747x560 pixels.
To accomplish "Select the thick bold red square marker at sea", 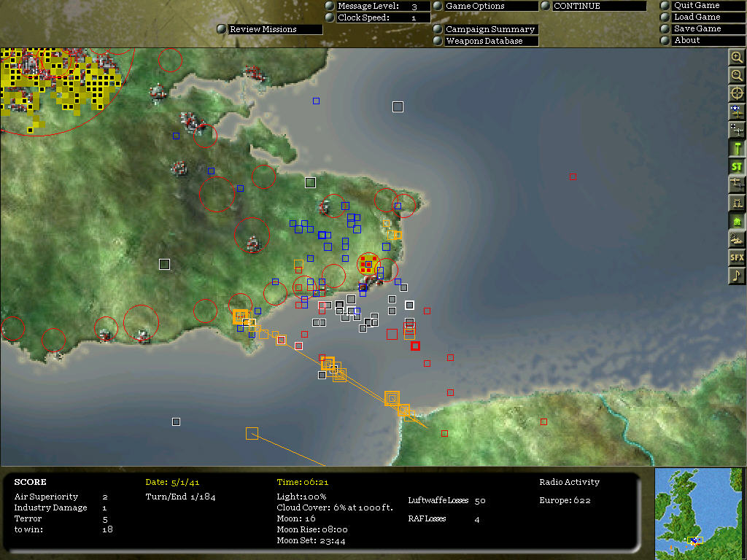I will pyautogui.click(x=415, y=346).
